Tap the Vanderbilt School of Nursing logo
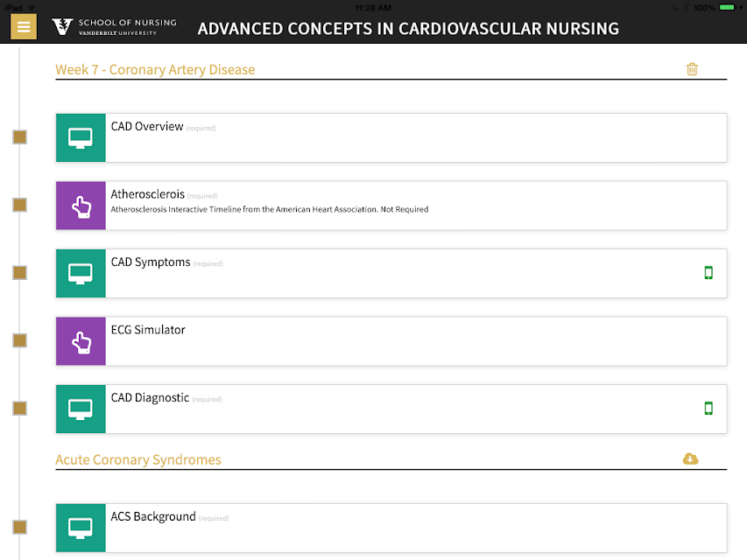 114,27
